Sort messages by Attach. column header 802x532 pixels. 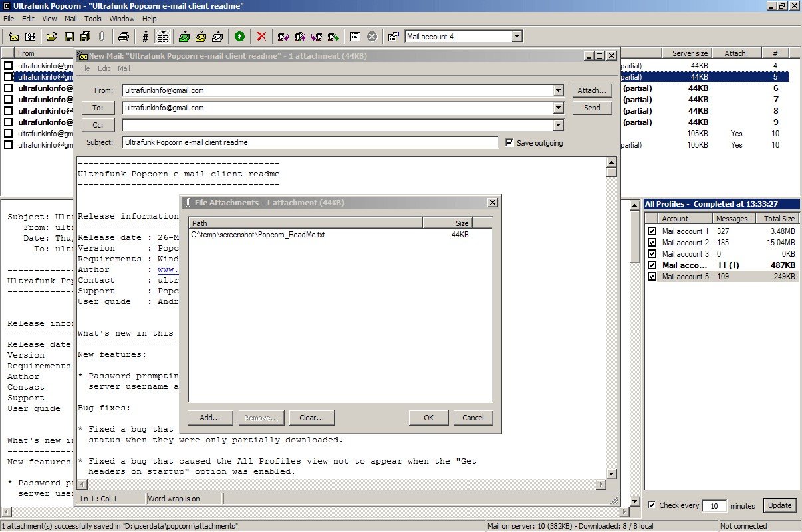736,53
